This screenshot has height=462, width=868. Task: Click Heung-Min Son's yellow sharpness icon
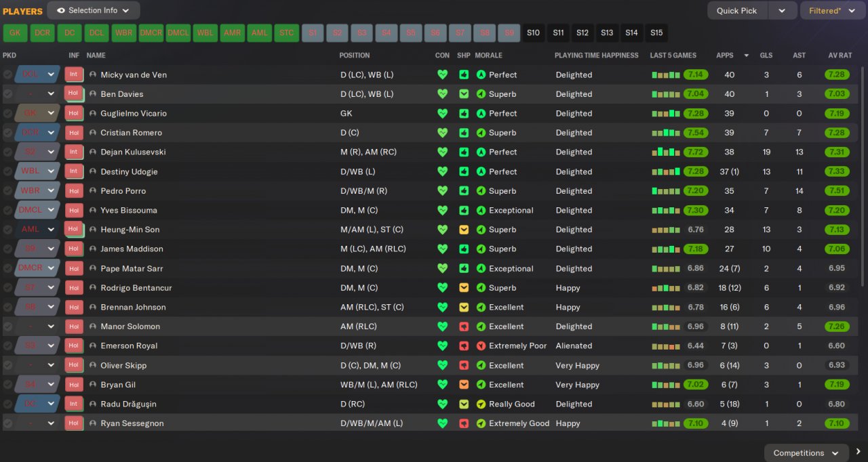coord(464,230)
